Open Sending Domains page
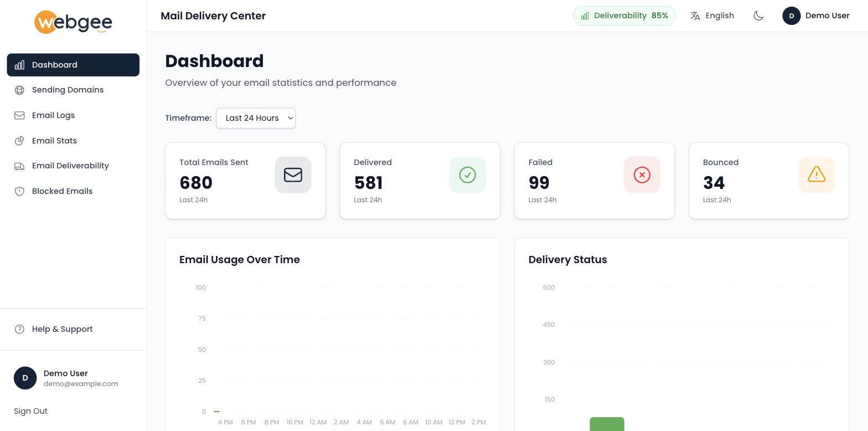The height and width of the screenshot is (431, 868). [x=73, y=90]
